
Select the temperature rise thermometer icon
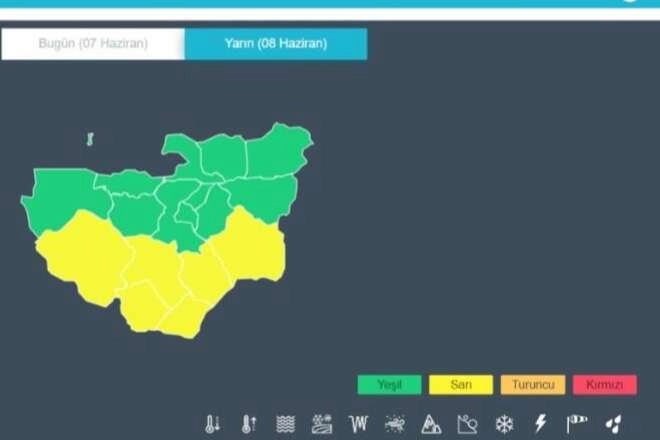click(249, 424)
